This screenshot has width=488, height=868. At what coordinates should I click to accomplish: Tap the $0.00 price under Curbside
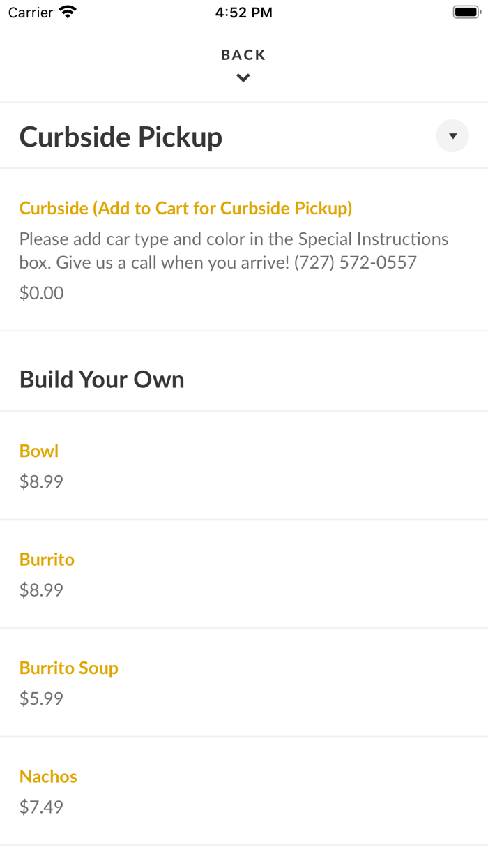coord(41,293)
